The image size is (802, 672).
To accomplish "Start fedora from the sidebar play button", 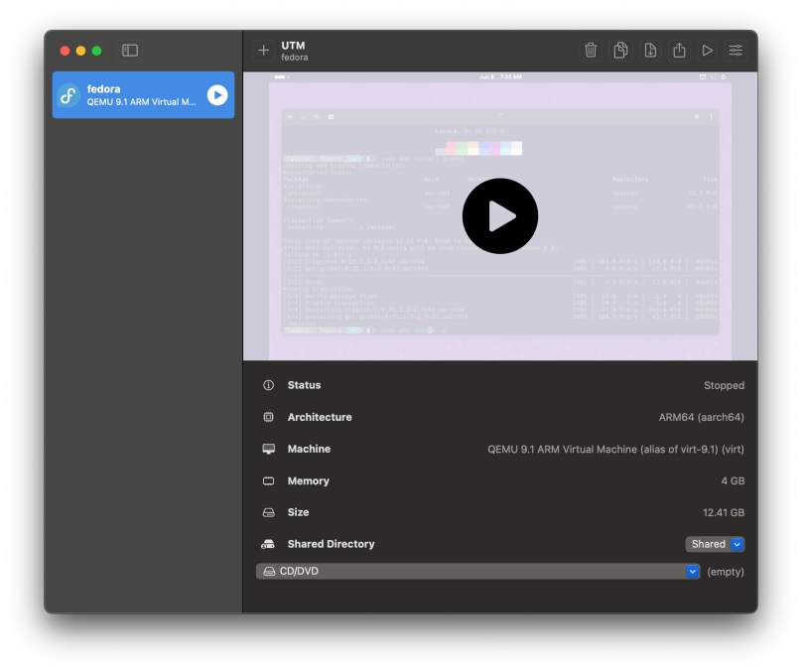I will tap(217, 95).
